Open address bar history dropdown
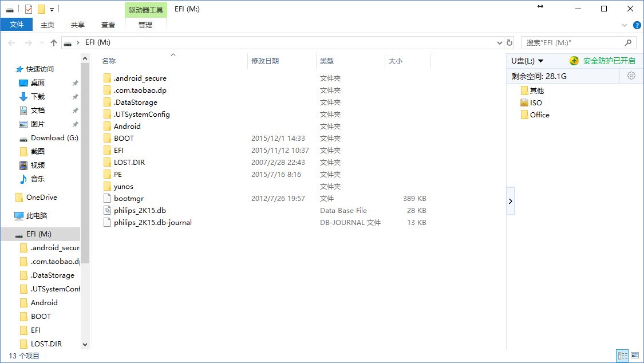Screen dimensions: 644x363 pyautogui.click(x=499, y=43)
